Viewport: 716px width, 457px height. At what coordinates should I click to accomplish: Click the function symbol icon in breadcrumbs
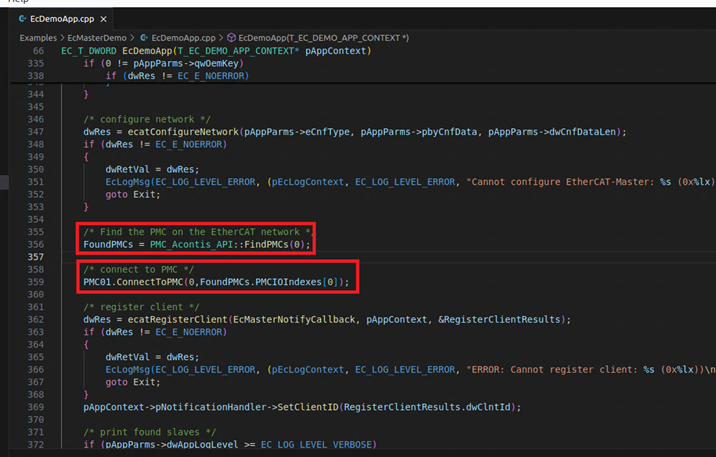coord(232,37)
